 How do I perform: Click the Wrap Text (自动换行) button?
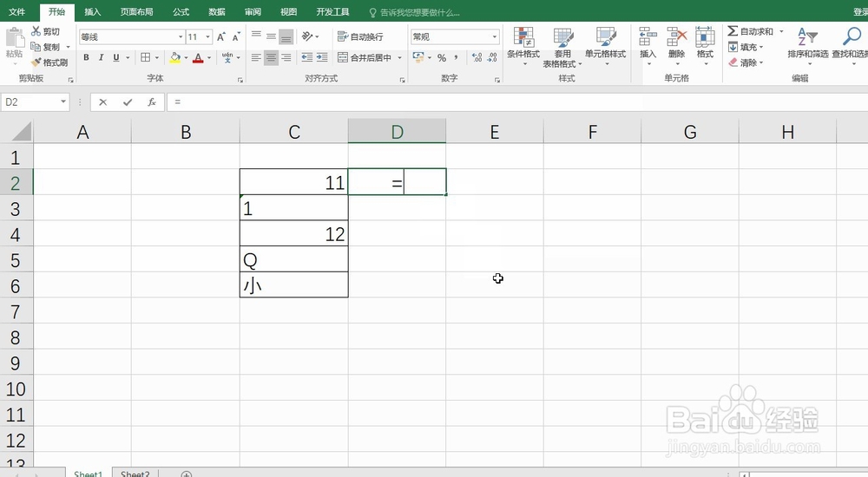(360, 36)
